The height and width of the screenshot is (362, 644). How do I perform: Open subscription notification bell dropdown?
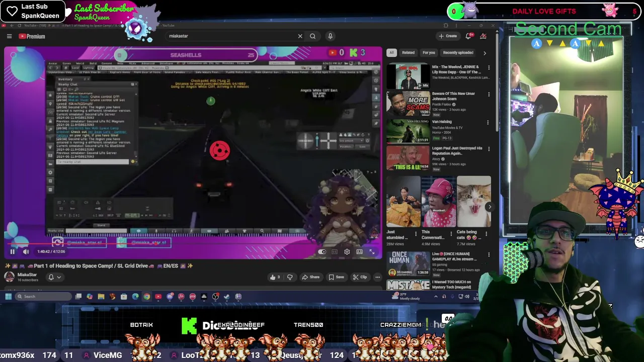coord(54,277)
